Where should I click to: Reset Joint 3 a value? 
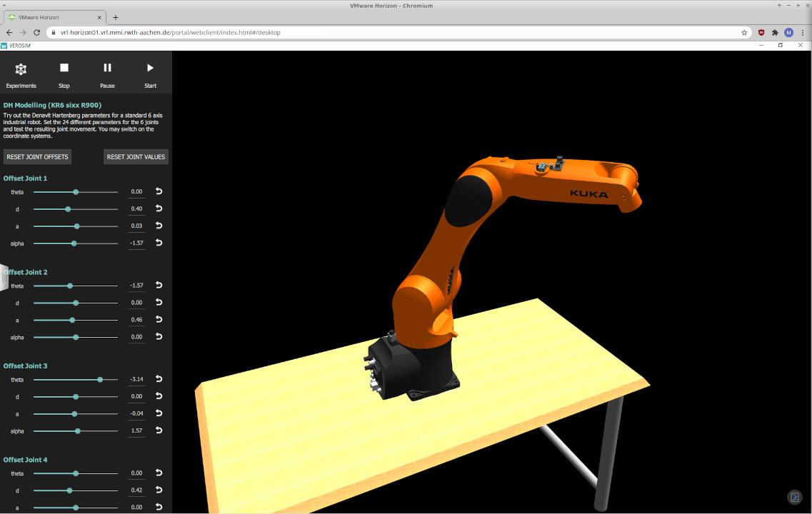coord(159,413)
